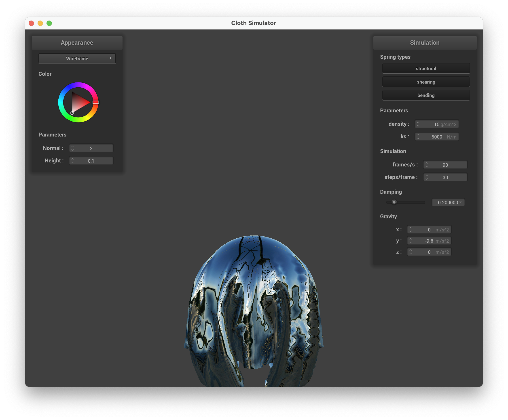Click the Simulation panel header
The image size is (508, 420).
tap(425, 42)
